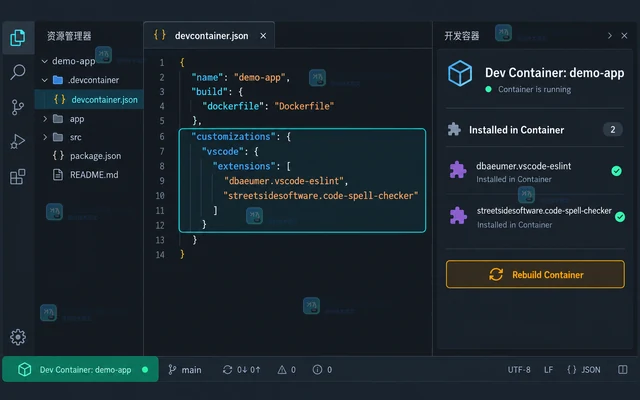Click "Container is running" status text
640x400 pixels.
(x=534, y=89)
